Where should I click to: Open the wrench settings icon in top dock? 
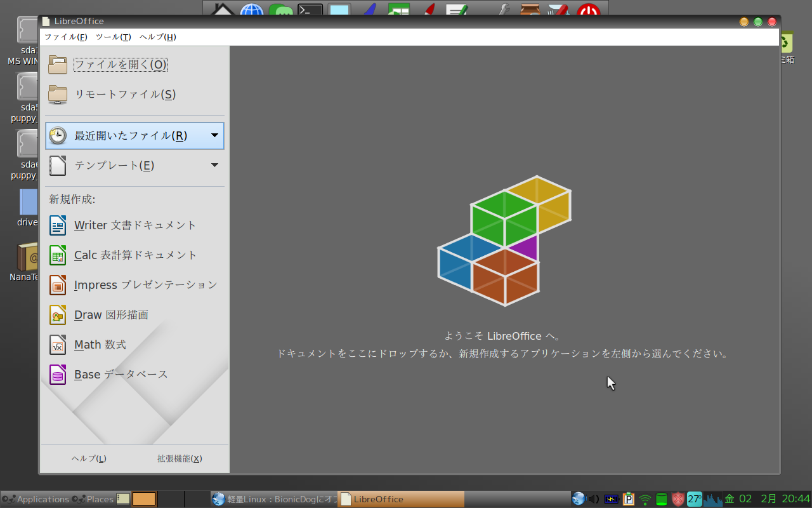503,10
